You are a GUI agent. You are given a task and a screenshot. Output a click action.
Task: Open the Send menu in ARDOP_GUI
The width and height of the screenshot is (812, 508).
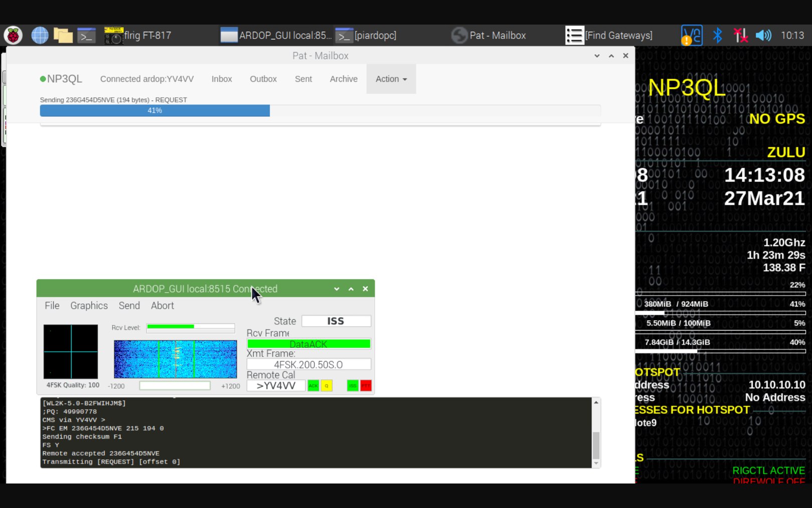(x=129, y=306)
